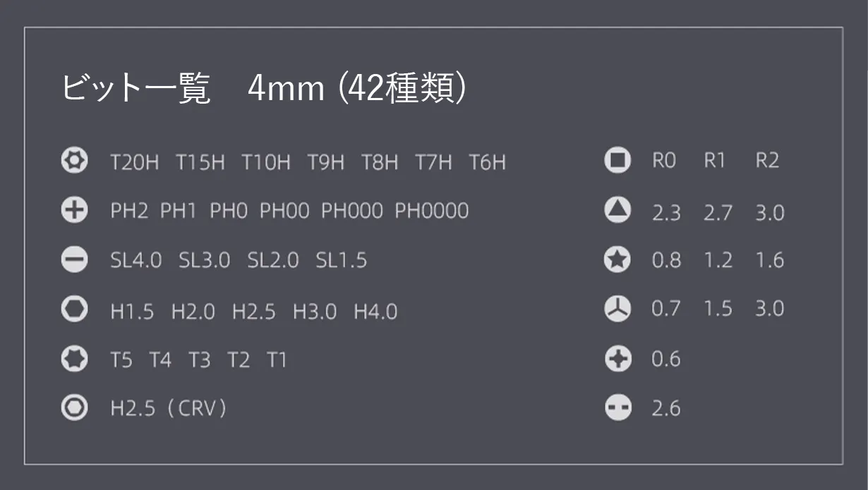Click the SL4.0 text
868x490 pixels.
[x=135, y=260]
